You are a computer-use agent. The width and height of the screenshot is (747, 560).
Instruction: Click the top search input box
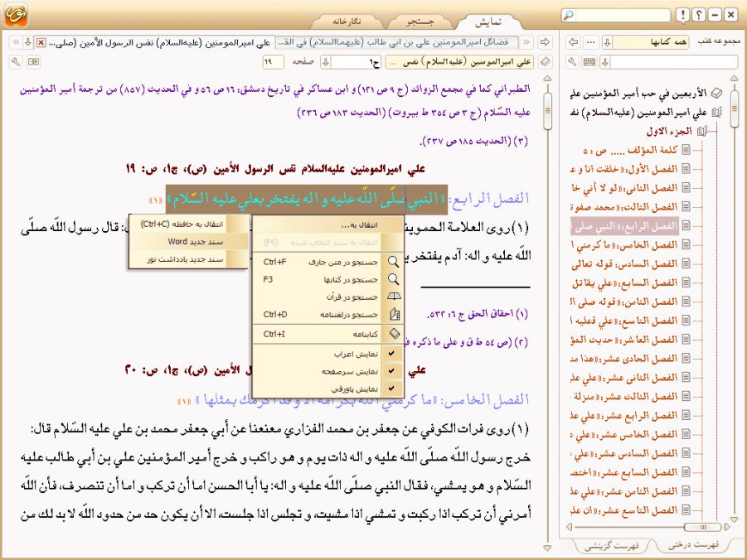click(x=623, y=15)
